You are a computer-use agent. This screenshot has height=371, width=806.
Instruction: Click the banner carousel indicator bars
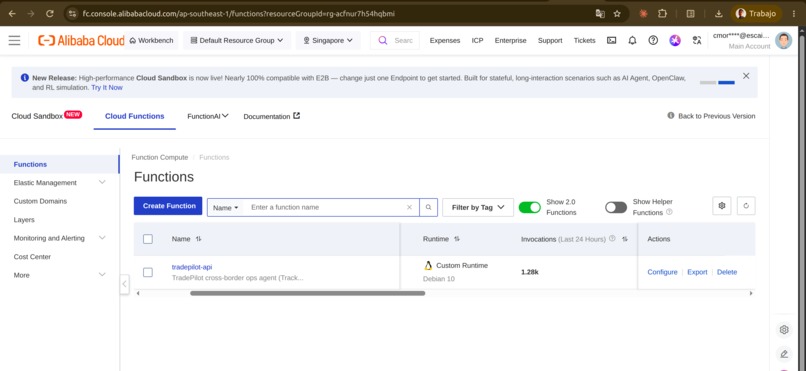[717, 83]
